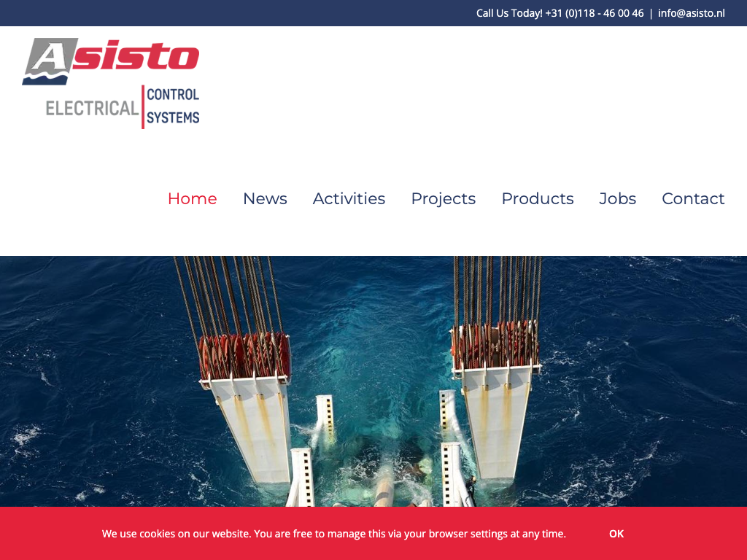Click the red divider line in logo
Viewport: 747px width, 560px height.
[142, 106]
